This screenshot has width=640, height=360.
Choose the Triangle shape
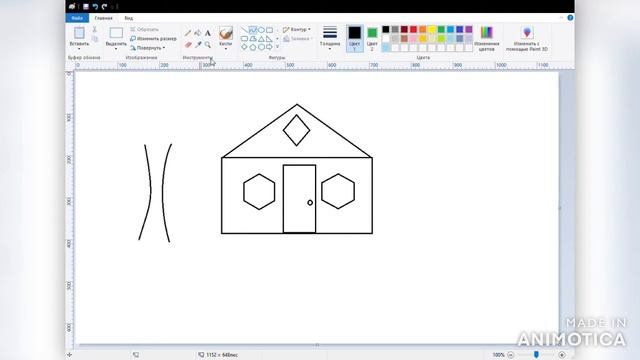261,39
